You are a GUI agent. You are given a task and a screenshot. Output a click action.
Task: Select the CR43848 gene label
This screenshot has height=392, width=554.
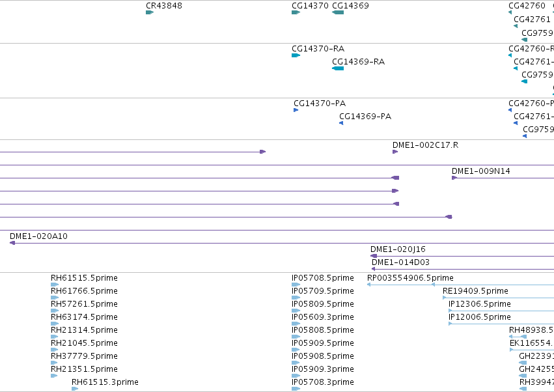[164, 6]
